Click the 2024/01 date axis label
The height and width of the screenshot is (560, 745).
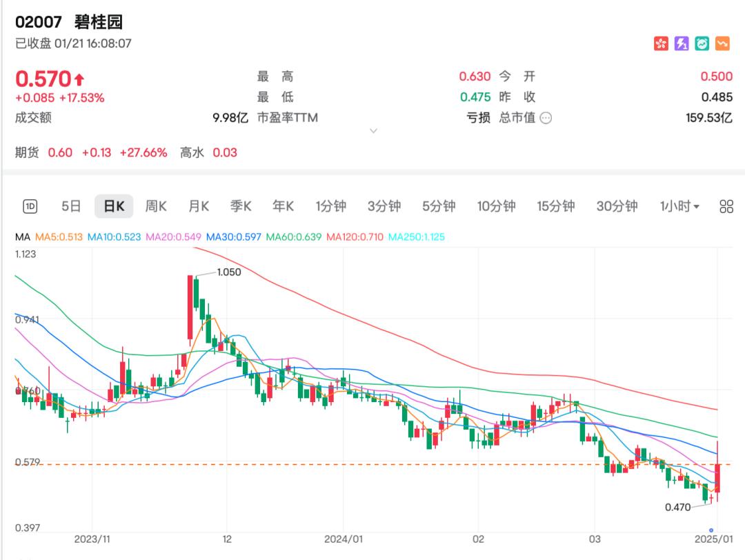pyautogui.click(x=344, y=539)
